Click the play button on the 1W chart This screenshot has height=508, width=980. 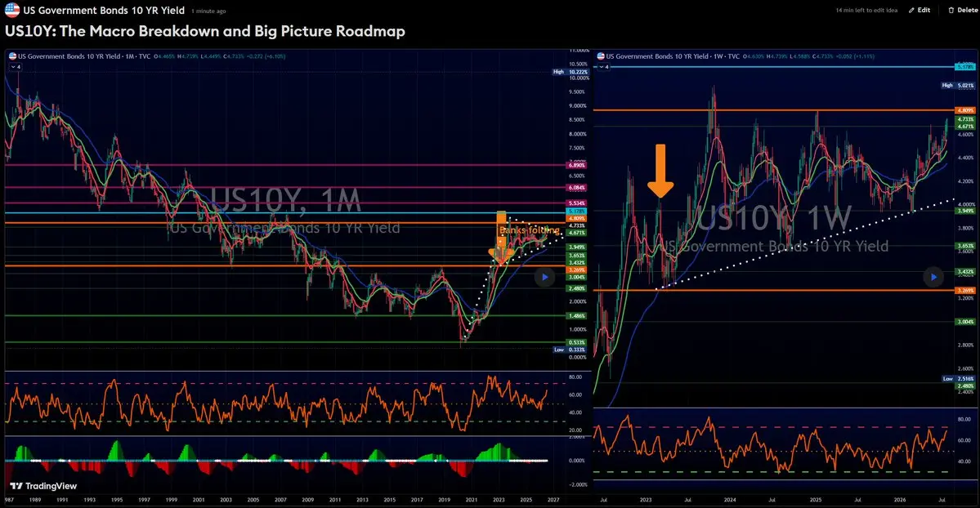pyautogui.click(x=933, y=277)
